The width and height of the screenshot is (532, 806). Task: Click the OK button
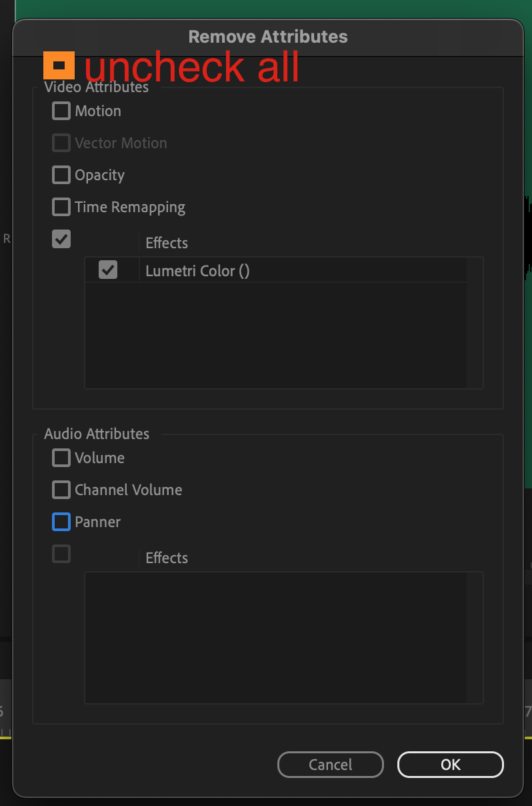[450, 765]
